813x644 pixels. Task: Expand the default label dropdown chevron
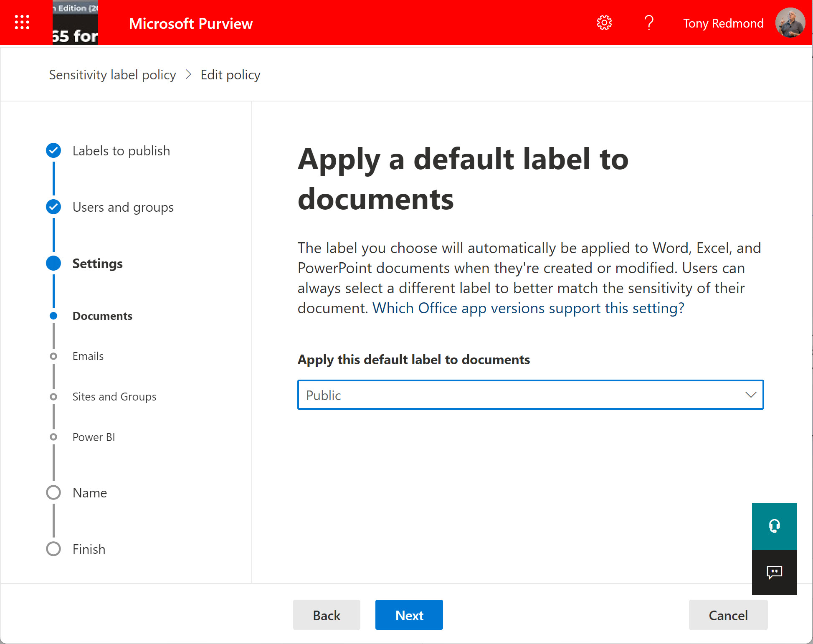point(750,395)
